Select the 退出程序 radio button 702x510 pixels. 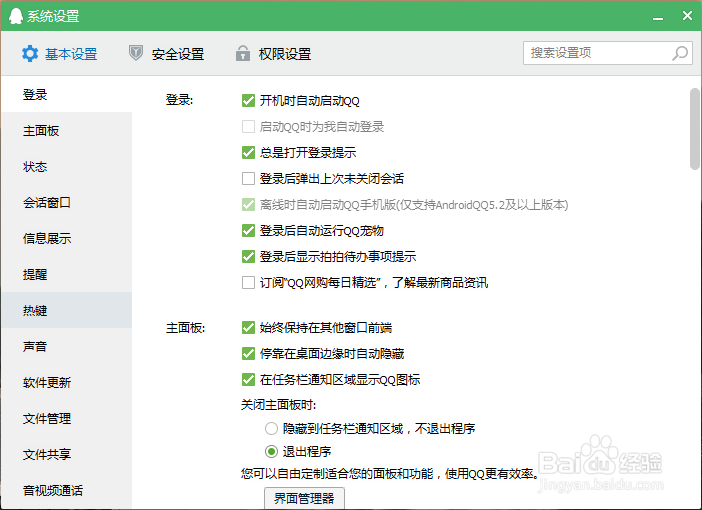[271, 451]
